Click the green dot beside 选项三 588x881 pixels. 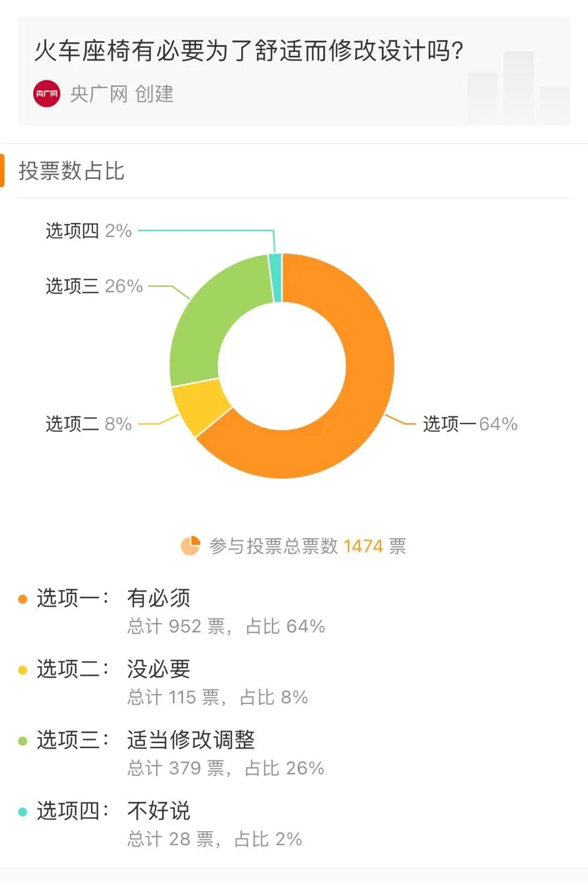22,741
